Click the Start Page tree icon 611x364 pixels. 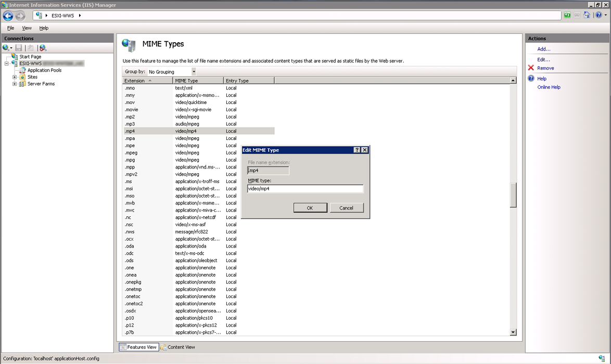click(x=15, y=57)
